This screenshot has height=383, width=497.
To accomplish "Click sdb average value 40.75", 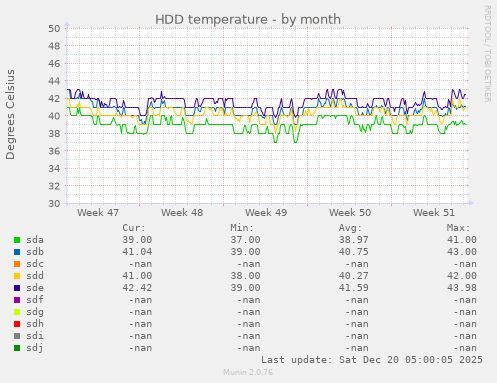I will click(x=354, y=252).
